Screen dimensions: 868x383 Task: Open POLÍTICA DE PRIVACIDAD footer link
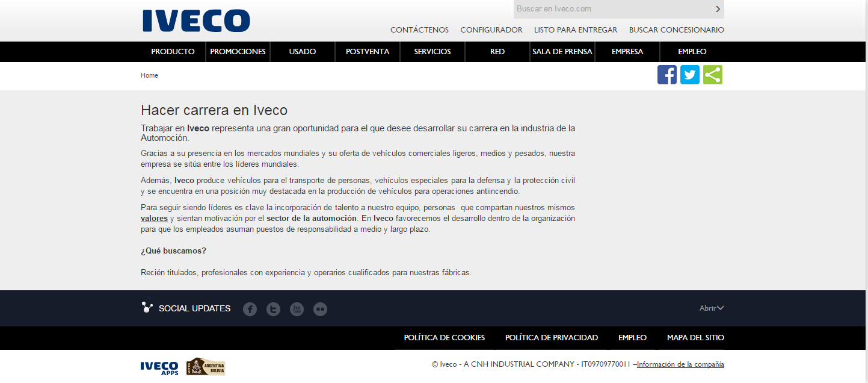(552, 338)
